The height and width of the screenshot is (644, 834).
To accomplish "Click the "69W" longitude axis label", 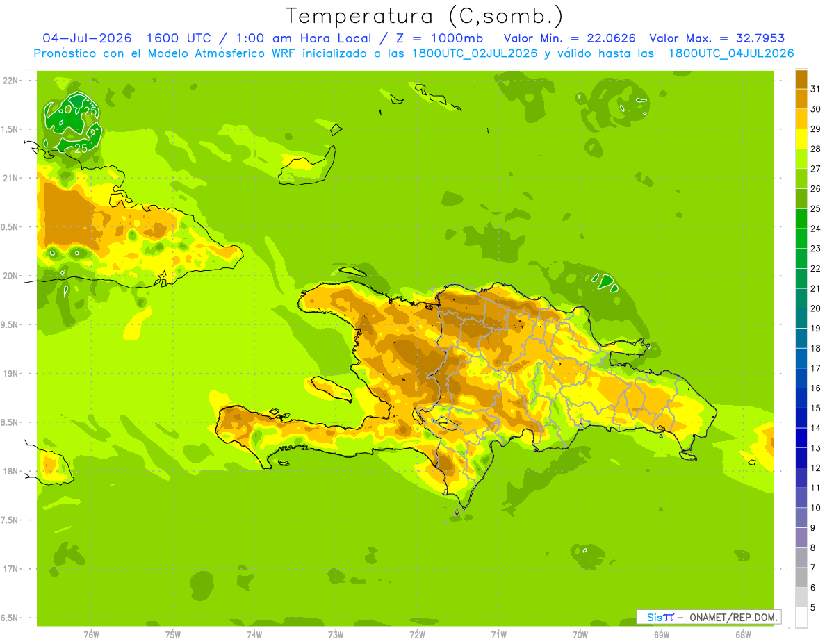I will (x=661, y=634).
